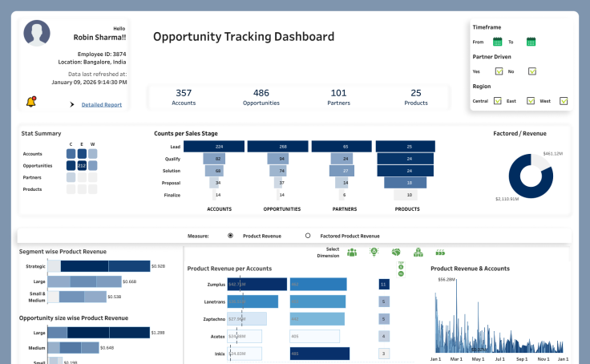Expand the arrow beside Detailed Report
590x364 pixels.
click(x=72, y=105)
